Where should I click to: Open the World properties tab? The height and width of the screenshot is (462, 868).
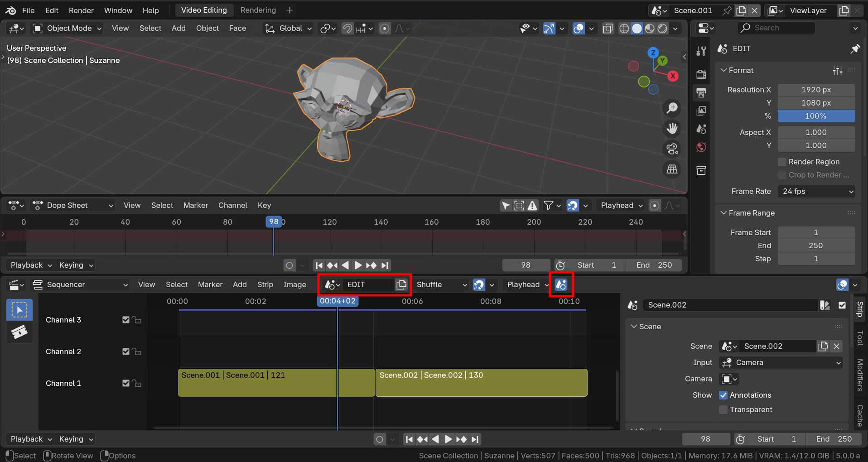click(x=701, y=147)
